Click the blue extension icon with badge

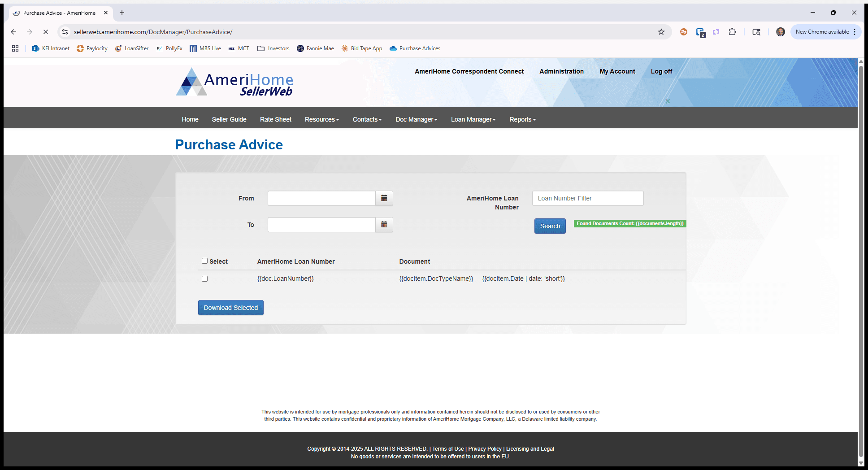(x=700, y=32)
